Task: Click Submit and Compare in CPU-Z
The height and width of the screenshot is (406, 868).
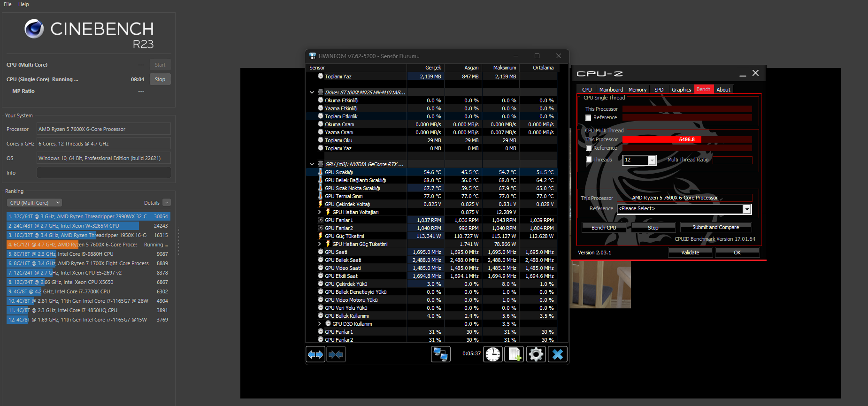Action: click(x=716, y=228)
